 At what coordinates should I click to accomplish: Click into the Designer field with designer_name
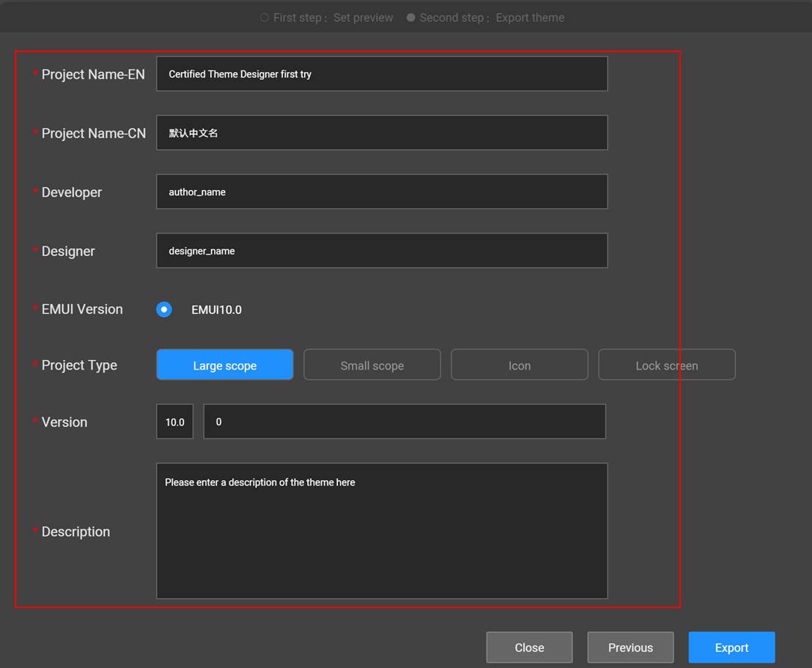click(382, 251)
